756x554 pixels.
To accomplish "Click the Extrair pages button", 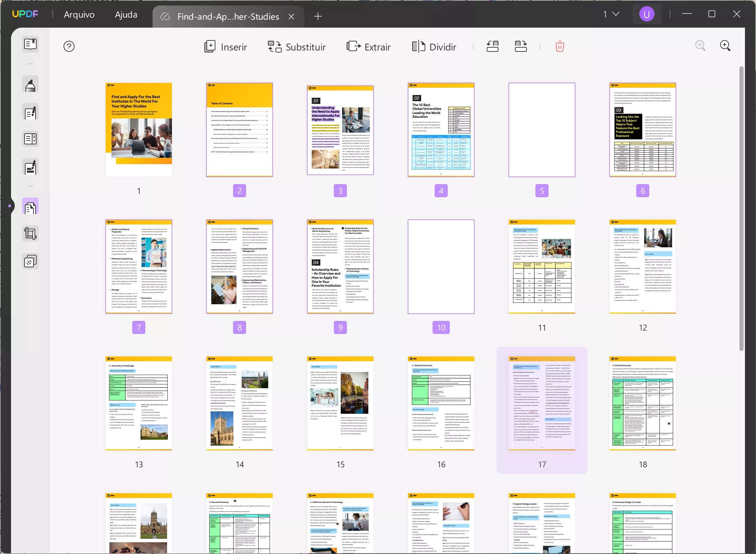I will (369, 47).
